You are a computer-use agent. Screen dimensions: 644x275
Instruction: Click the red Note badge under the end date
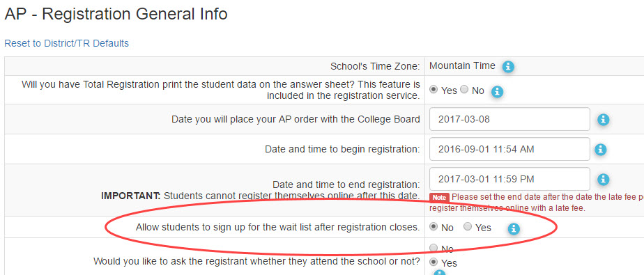tap(439, 198)
